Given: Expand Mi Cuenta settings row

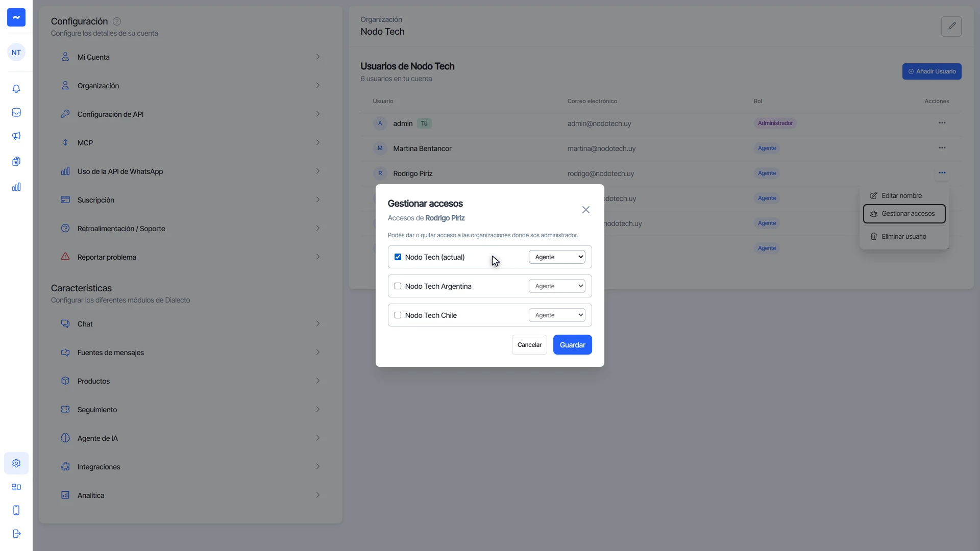Looking at the screenshot, I should [190, 57].
